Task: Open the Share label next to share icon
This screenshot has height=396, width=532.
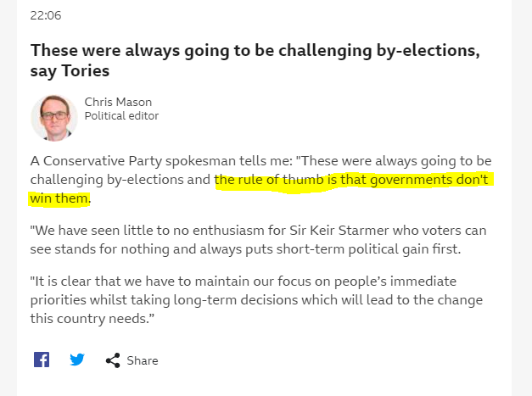Action: [x=143, y=360]
